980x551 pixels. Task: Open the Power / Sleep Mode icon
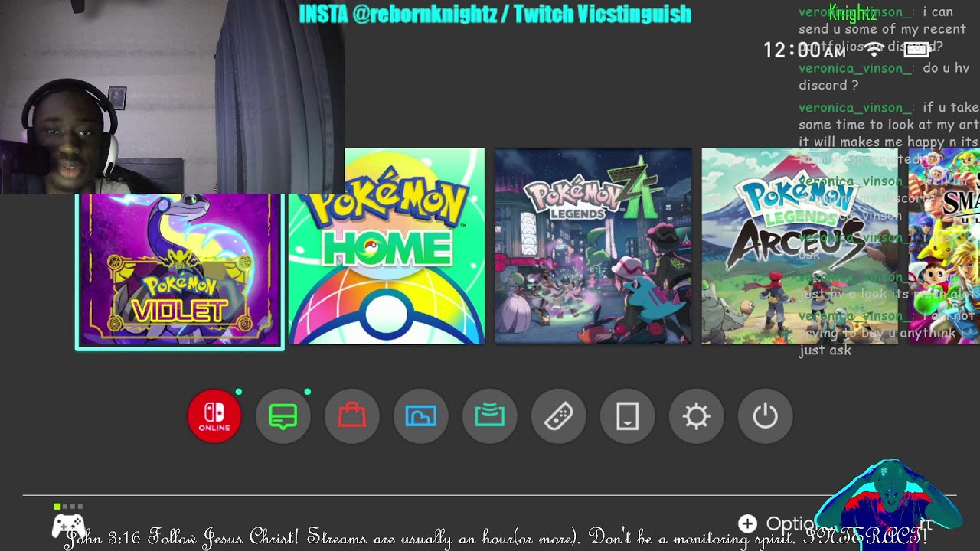click(x=766, y=416)
